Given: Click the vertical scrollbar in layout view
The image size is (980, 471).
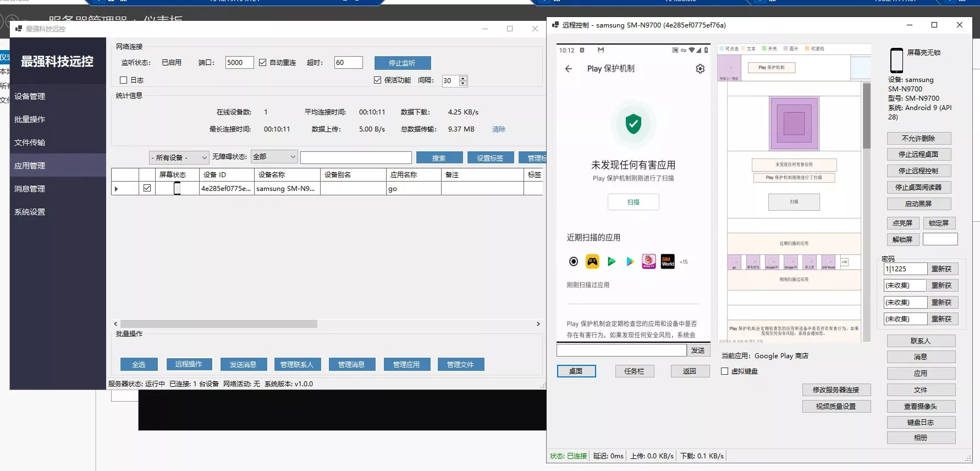Looking at the screenshot, I should [867, 116].
